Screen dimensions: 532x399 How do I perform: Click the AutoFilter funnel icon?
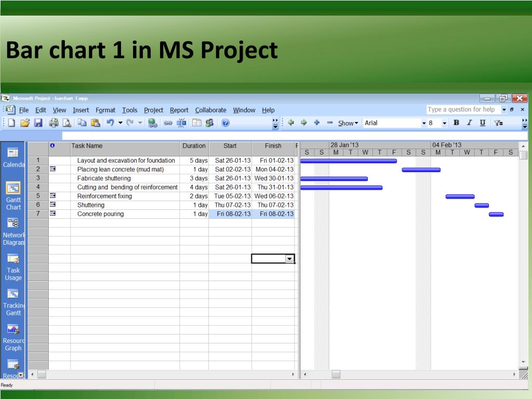(498, 123)
